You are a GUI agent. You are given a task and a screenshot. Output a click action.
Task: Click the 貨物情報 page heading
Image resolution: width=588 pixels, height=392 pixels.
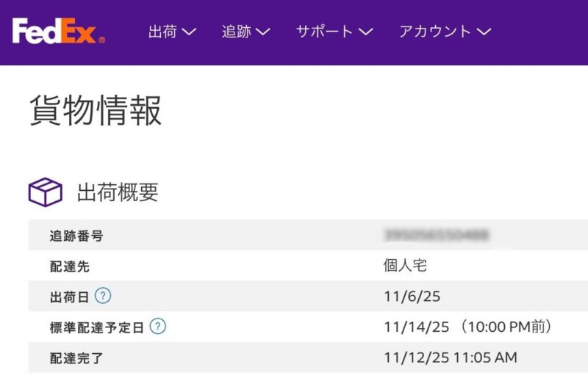point(96,111)
